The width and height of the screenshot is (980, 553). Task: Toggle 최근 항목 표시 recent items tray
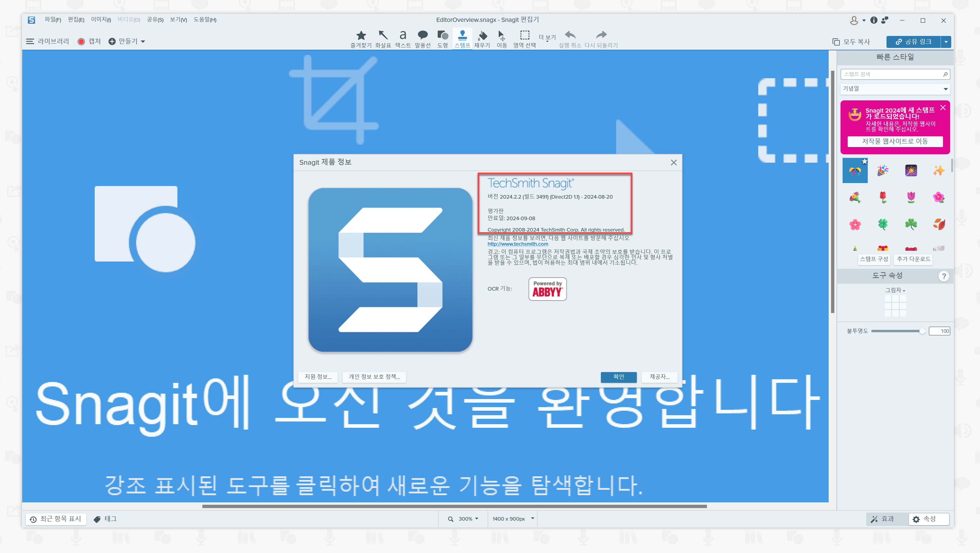point(55,519)
